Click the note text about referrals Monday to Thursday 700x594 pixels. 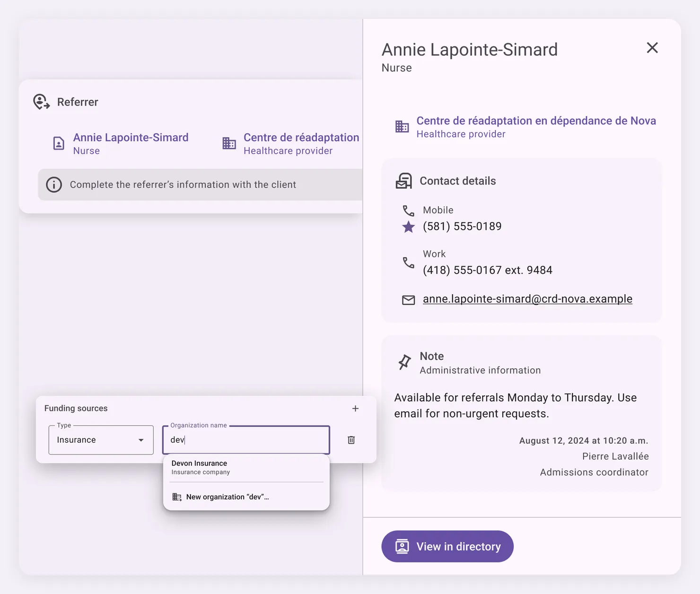[516, 405]
